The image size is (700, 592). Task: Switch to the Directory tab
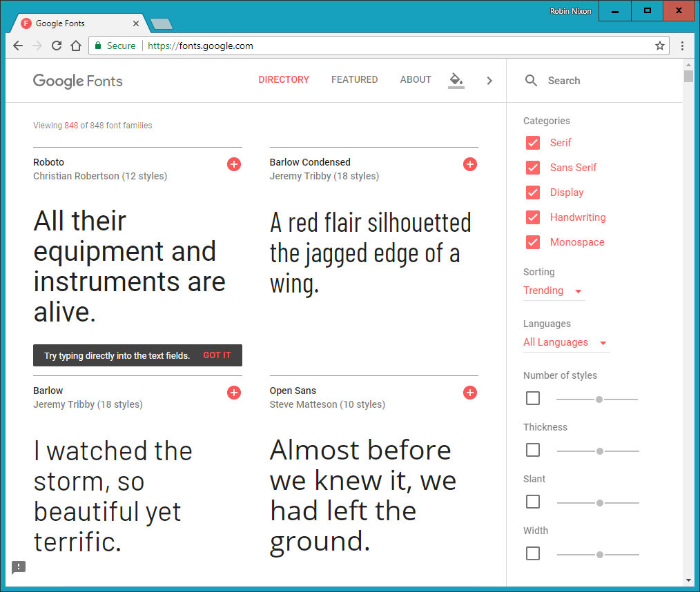coord(284,79)
